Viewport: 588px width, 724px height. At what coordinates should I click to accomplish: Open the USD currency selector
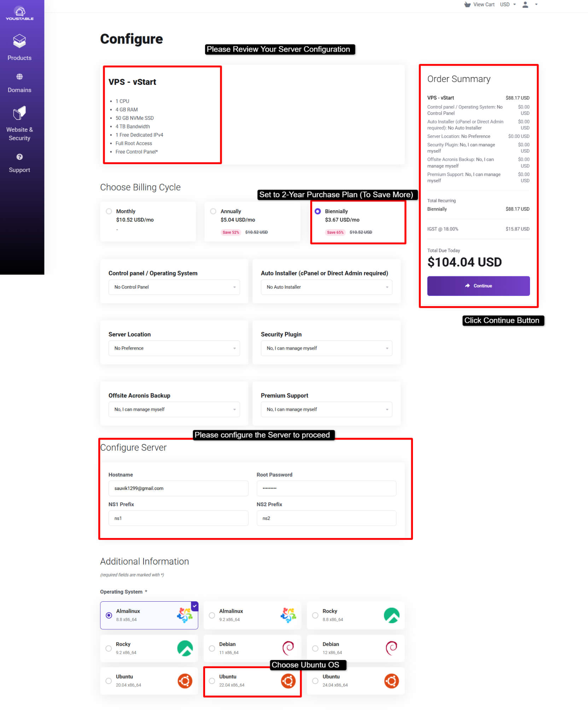click(x=508, y=5)
